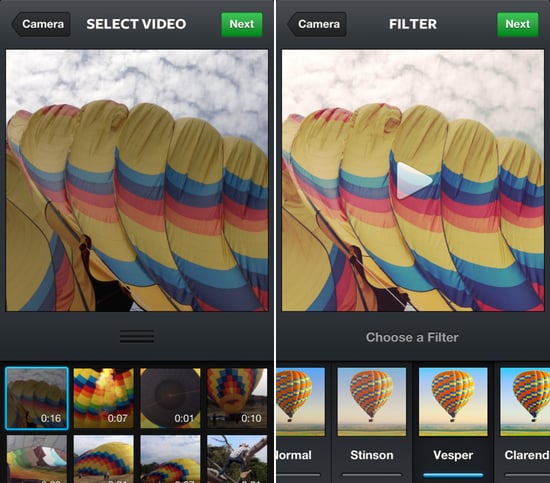Select the Normal filter thumbnail

[x=301, y=402]
